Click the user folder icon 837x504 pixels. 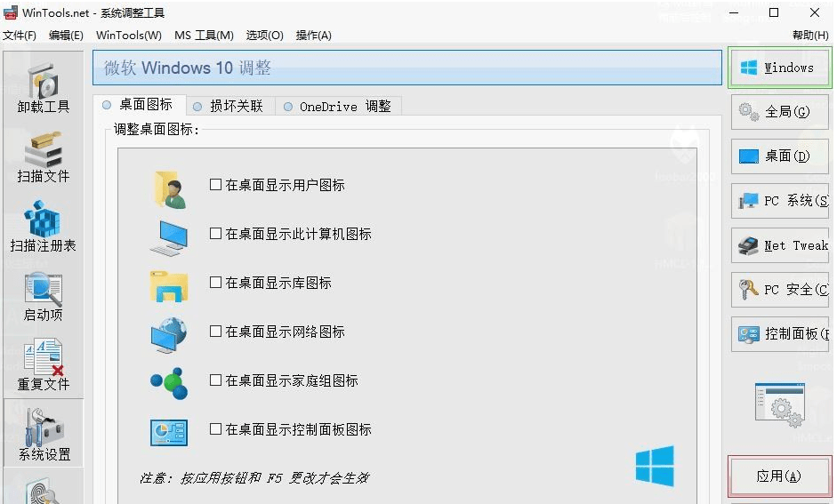pos(170,189)
